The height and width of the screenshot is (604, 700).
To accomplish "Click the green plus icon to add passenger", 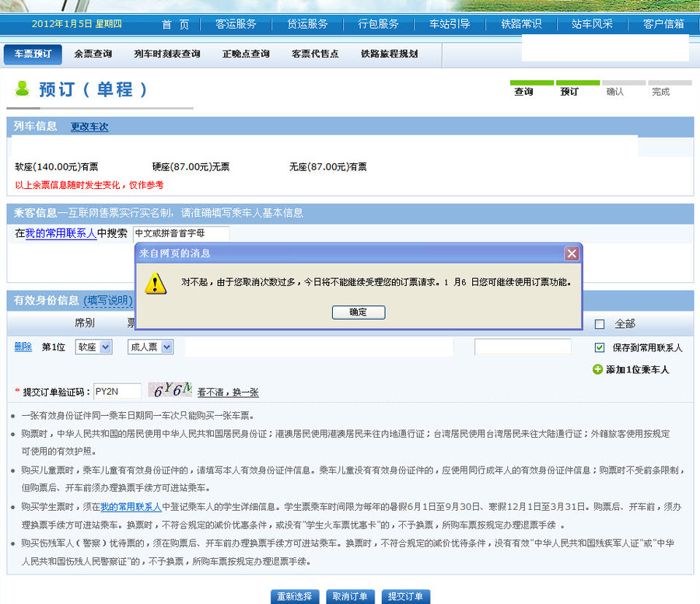I will click(x=597, y=369).
